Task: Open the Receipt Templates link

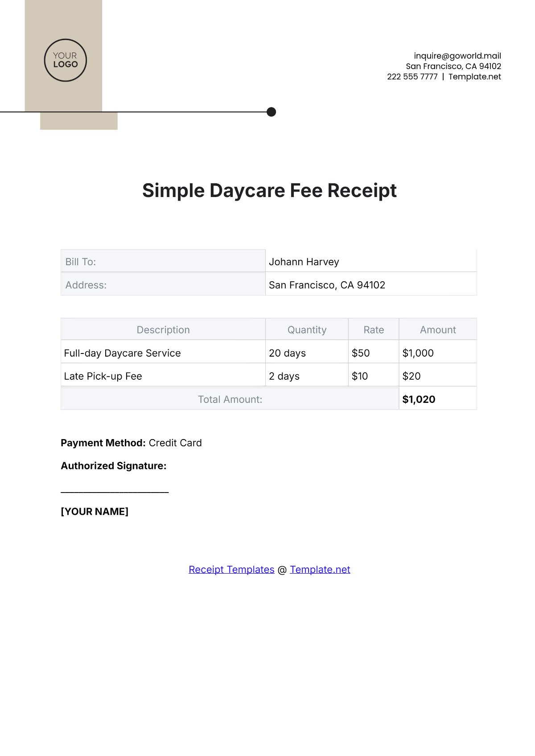Action: coord(231,569)
